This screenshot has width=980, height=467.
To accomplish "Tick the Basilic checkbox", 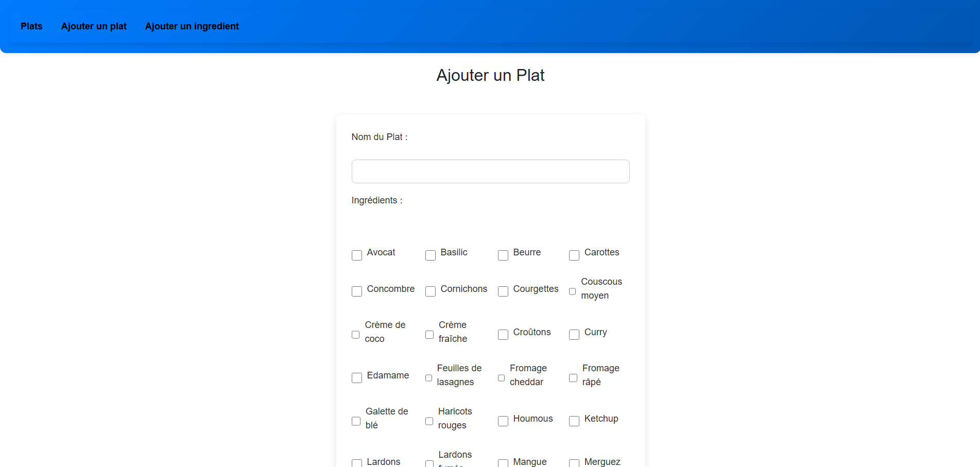I will (x=431, y=255).
